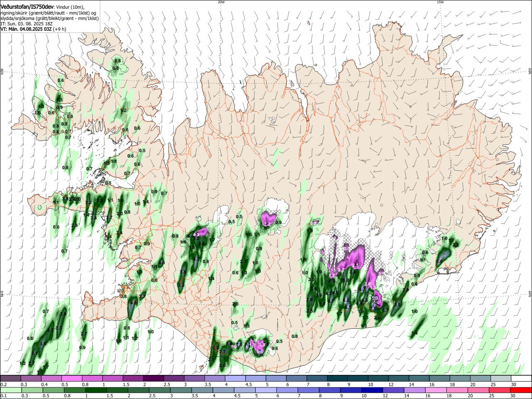Pick the teal 12 snow swatch
The image size is (532, 399).
pyautogui.click(x=399, y=378)
